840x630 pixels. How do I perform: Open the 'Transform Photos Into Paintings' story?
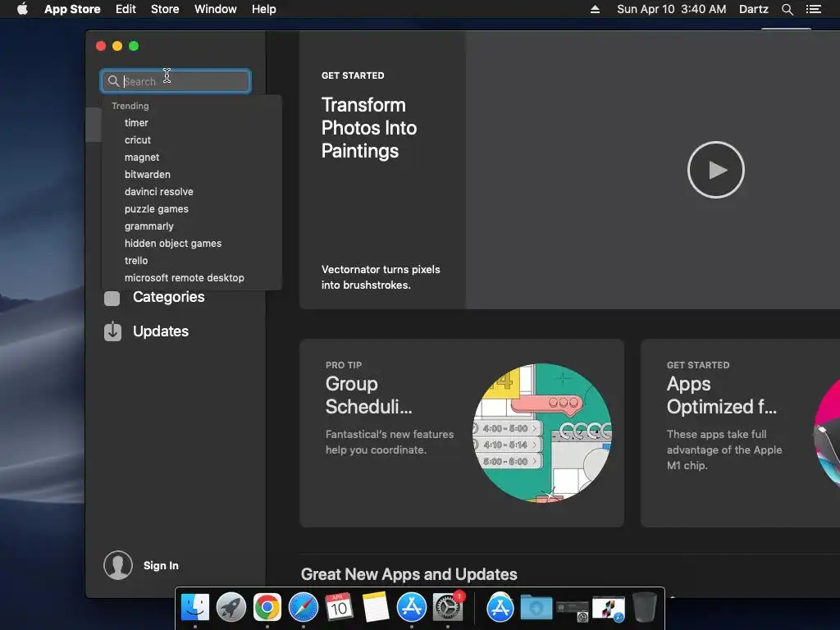coord(369,128)
